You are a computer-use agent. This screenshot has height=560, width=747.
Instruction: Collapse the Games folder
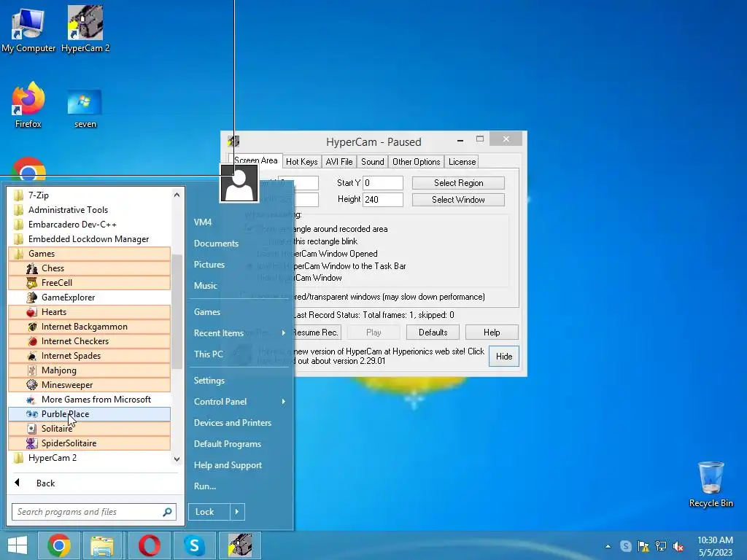point(89,254)
